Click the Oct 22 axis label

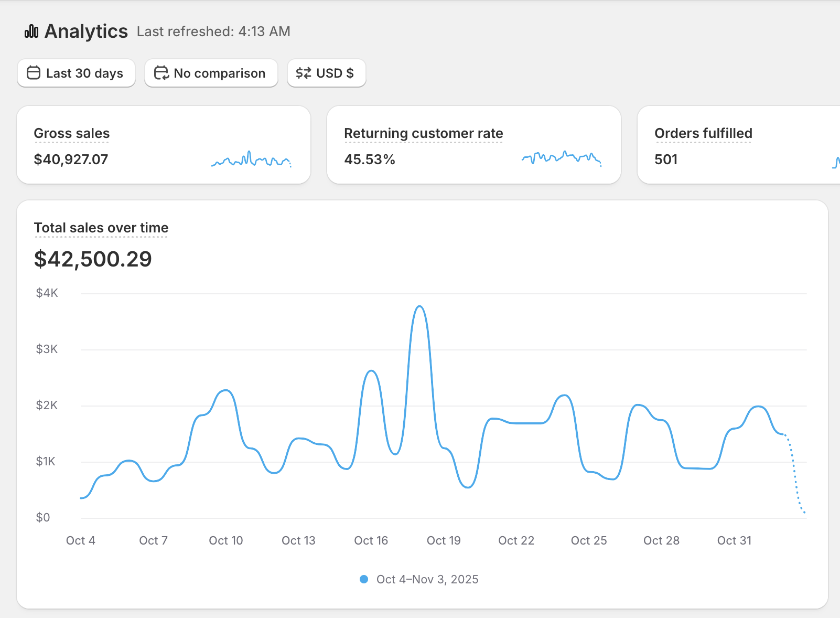[516, 540]
